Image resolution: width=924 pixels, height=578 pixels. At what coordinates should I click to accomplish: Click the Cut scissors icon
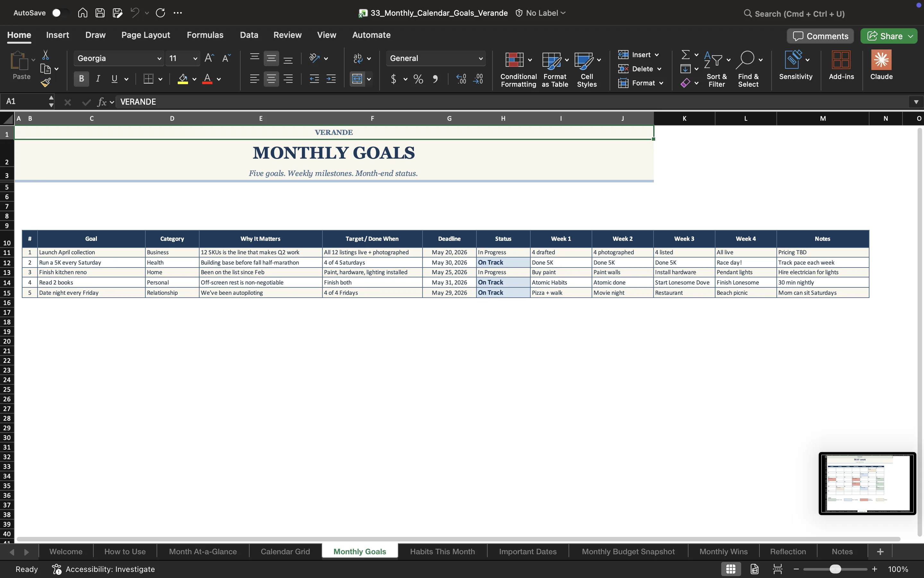click(46, 55)
